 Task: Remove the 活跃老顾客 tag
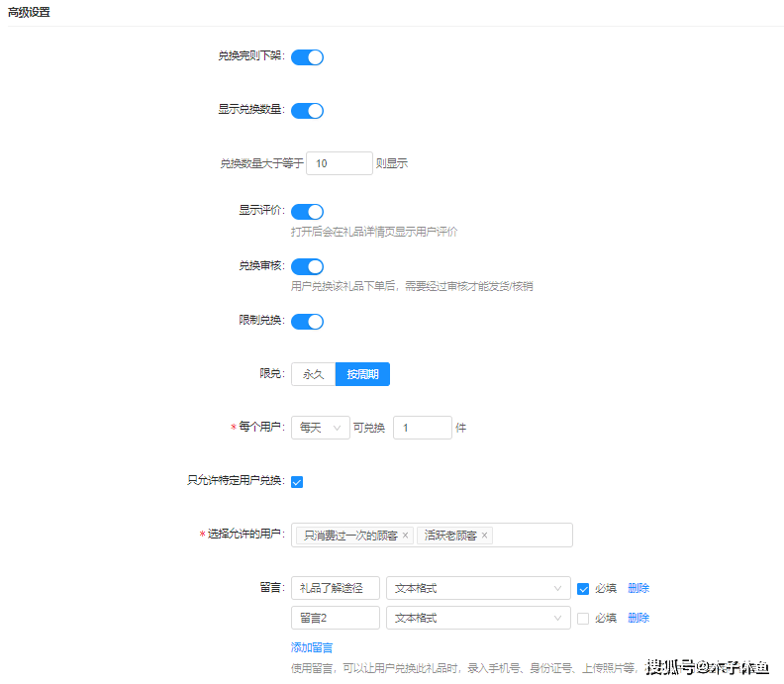pos(484,536)
